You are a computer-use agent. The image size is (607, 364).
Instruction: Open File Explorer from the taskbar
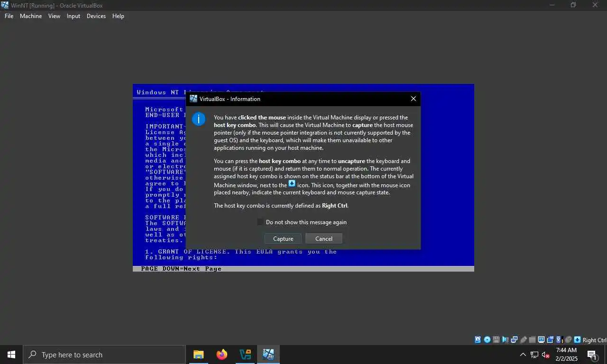click(x=199, y=355)
